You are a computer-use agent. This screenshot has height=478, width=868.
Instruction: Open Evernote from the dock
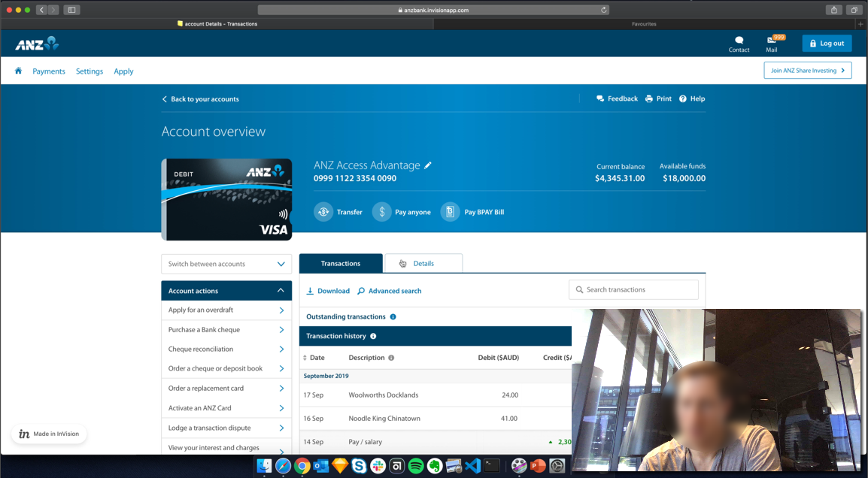tap(434, 466)
